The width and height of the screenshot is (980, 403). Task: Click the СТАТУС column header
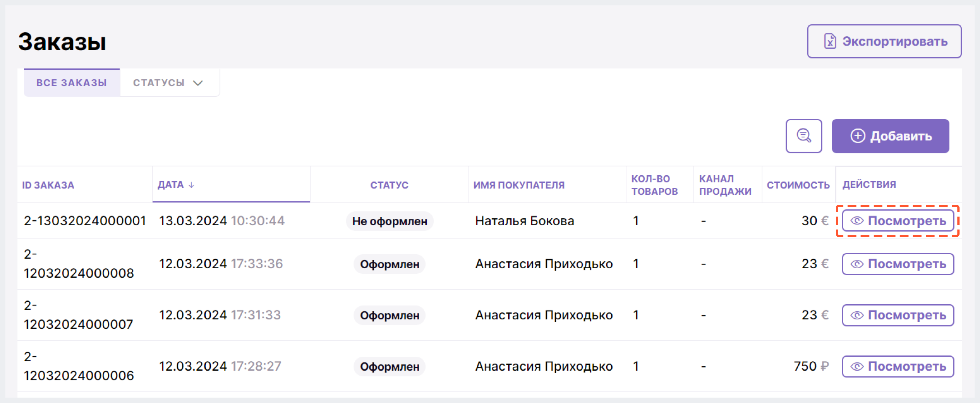tap(389, 185)
